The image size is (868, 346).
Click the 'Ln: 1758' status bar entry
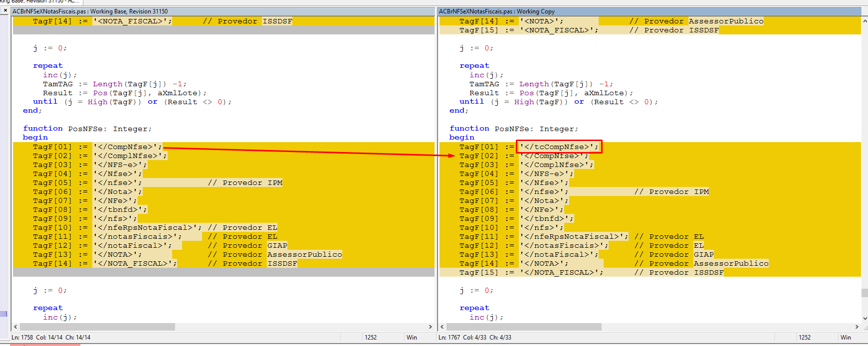click(22, 338)
